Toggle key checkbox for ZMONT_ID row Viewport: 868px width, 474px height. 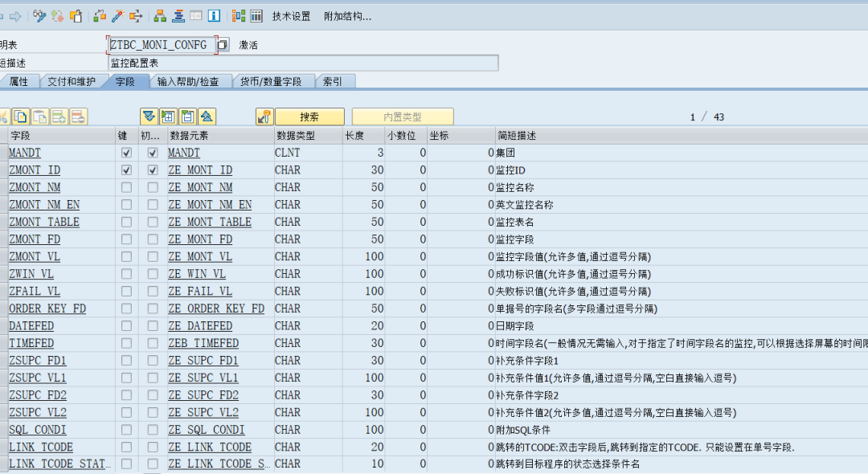(x=126, y=170)
